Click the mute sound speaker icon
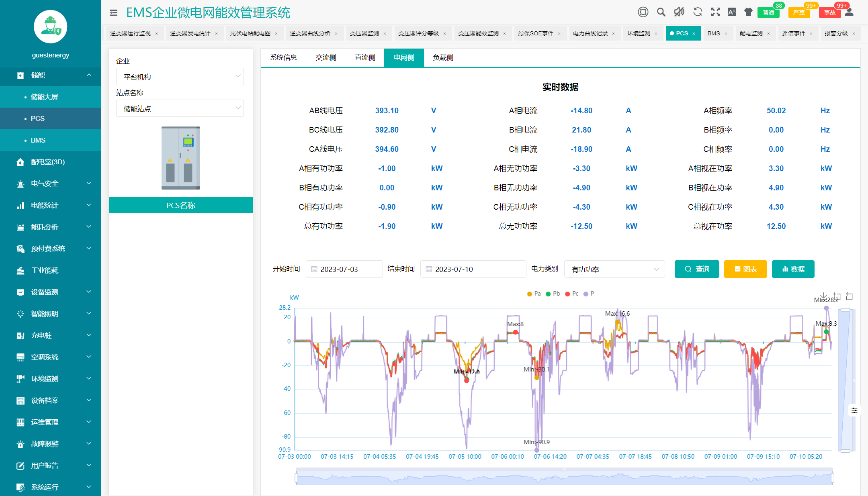Image resolution: width=868 pixels, height=496 pixels. pyautogui.click(x=679, y=12)
